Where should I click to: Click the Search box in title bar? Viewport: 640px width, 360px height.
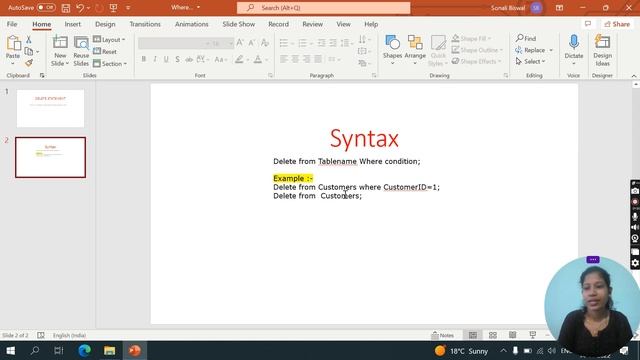tap(323, 8)
